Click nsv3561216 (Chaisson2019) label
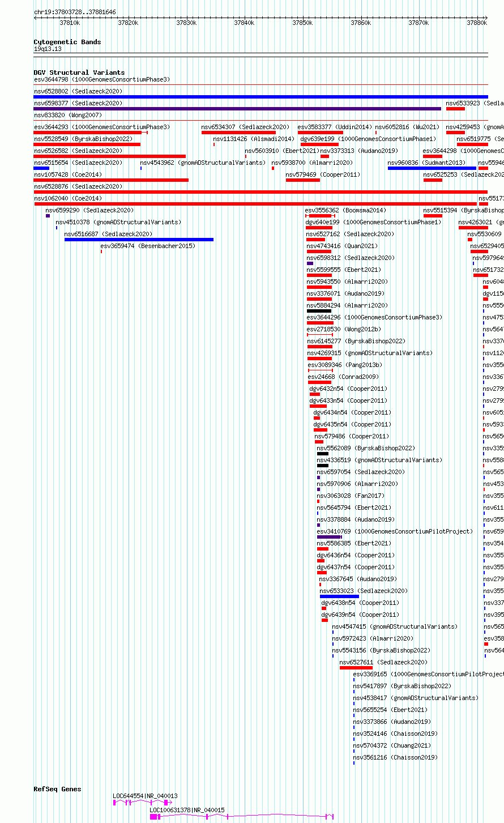Screen dimensions: 504x823 click(395, 757)
